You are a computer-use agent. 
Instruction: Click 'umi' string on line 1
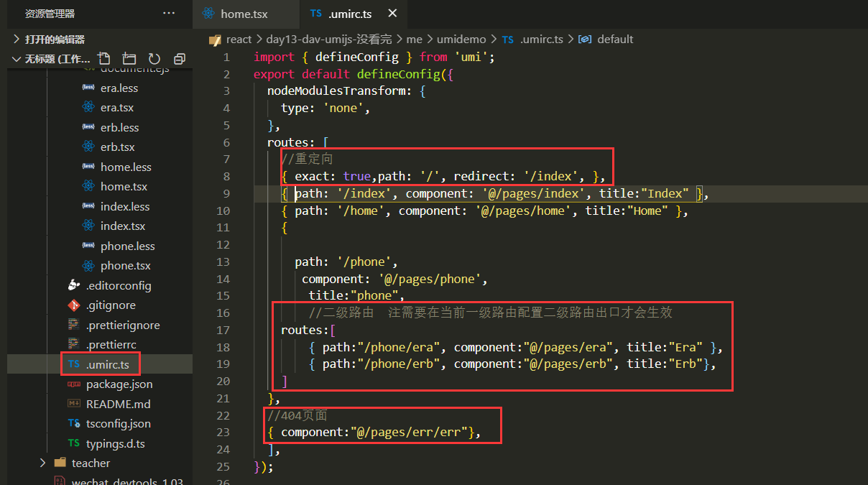click(470, 57)
